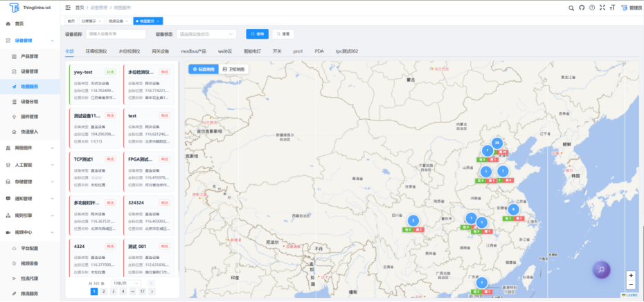644x302 pixels.
Task: Click the help question-mark icon
Action: click(x=592, y=8)
